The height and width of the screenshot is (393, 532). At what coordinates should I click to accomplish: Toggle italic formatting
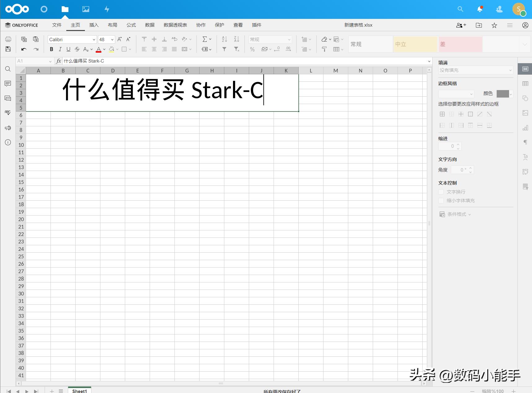tap(60, 49)
